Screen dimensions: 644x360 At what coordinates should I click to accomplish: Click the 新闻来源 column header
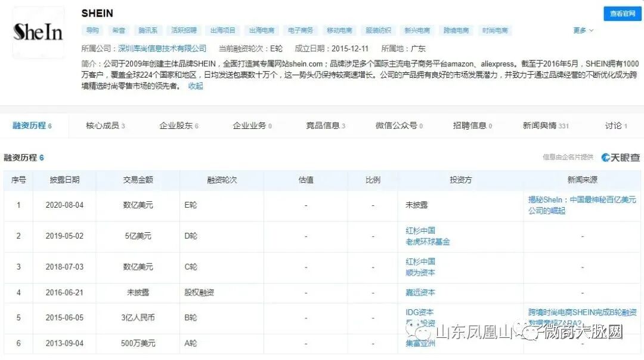[x=582, y=180]
